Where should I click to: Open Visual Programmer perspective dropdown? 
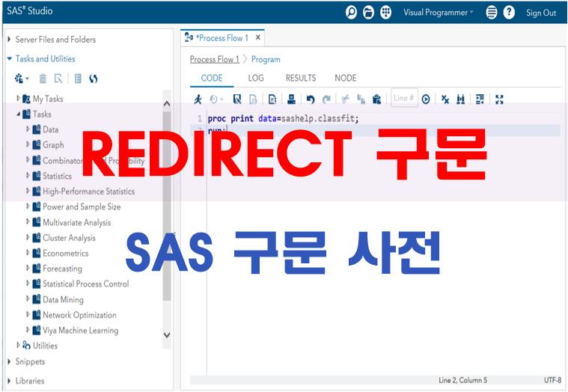pyautogui.click(x=438, y=13)
